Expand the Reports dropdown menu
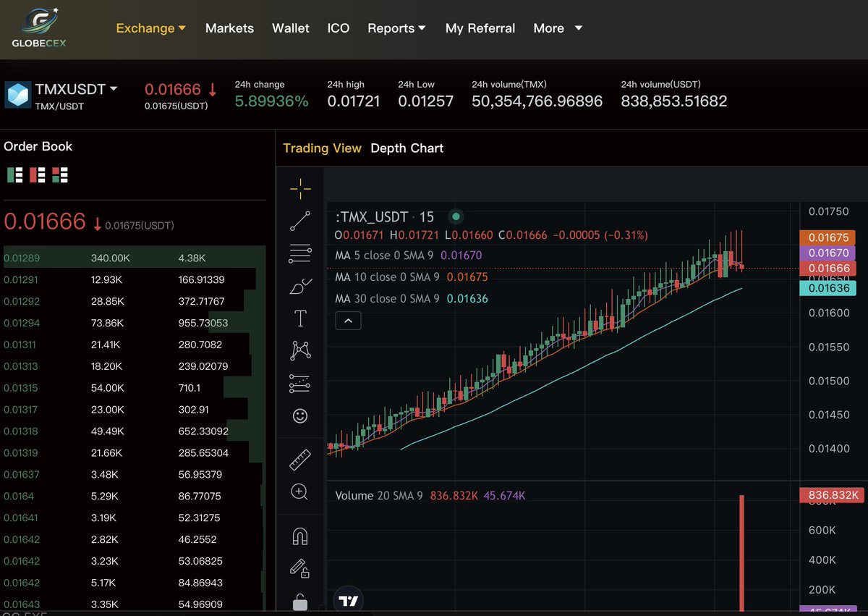The width and height of the screenshot is (868, 616). click(x=396, y=28)
